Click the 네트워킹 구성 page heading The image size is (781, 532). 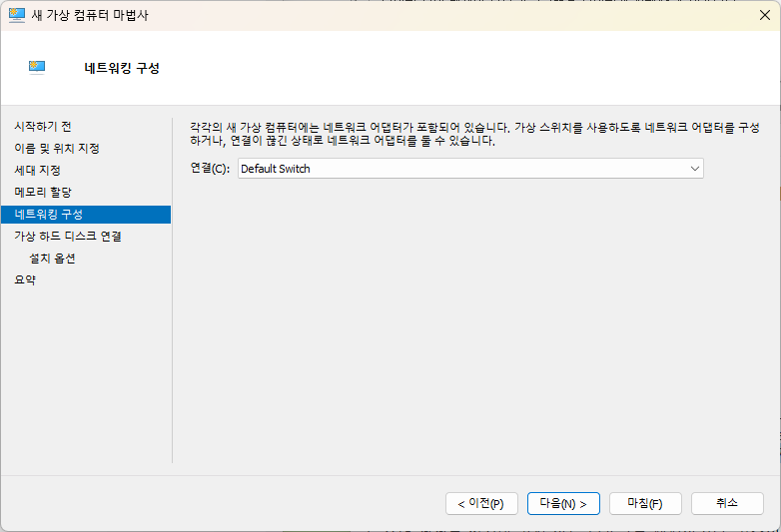click(122, 68)
